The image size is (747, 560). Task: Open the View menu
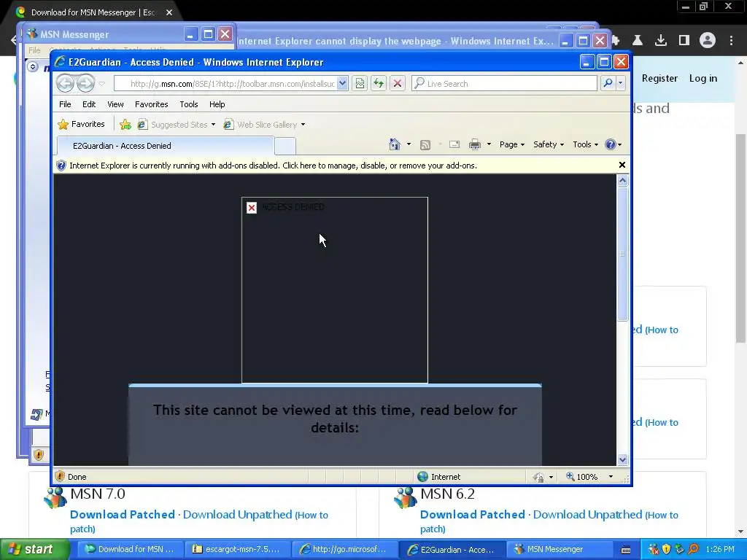[115, 104]
